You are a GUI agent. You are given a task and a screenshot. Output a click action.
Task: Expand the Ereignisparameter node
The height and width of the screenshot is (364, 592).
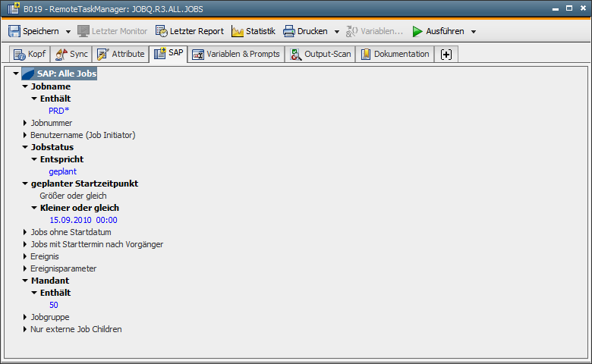[x=25, y=268]
